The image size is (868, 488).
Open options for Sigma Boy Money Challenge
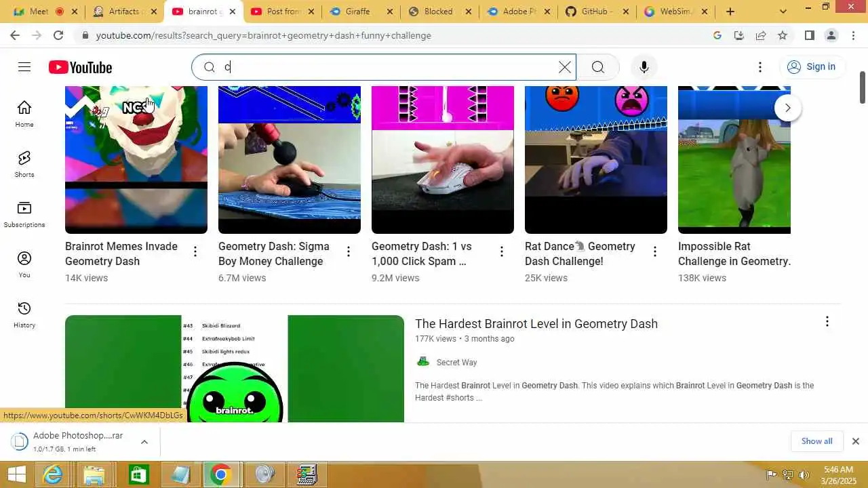[349, 251]
